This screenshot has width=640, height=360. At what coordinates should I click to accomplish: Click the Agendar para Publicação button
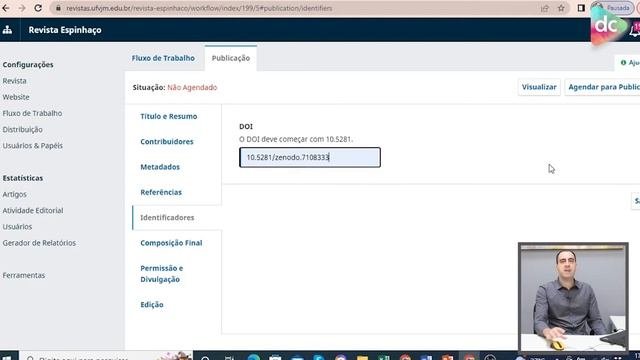tap(602, 87)
